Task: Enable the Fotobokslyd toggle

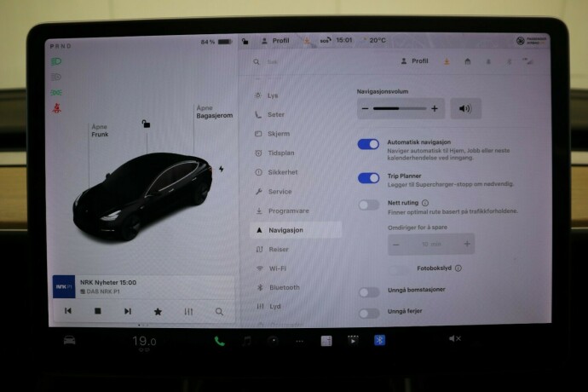Action: [399, 269]
